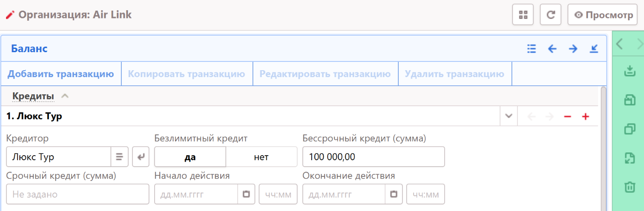Click the Просмотр button

pos(603,15)
